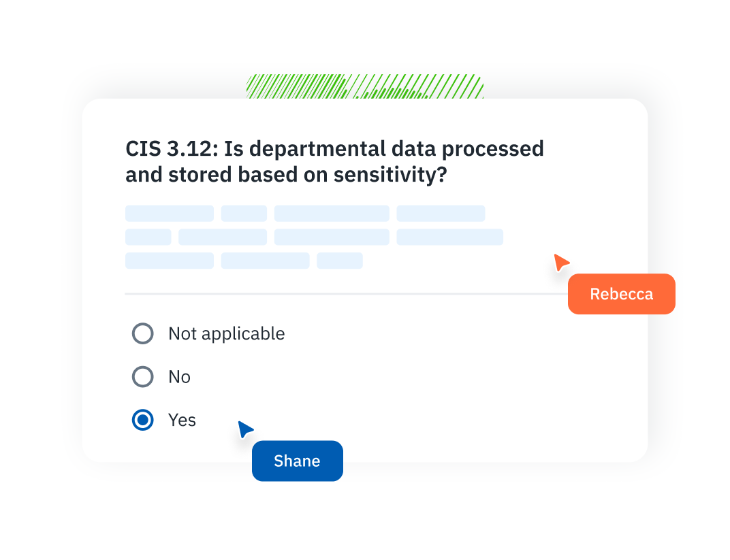Click the "Not applicable" option label

(226, 333)
